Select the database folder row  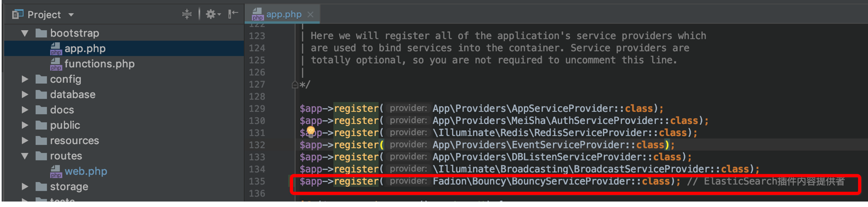(124, 95)
